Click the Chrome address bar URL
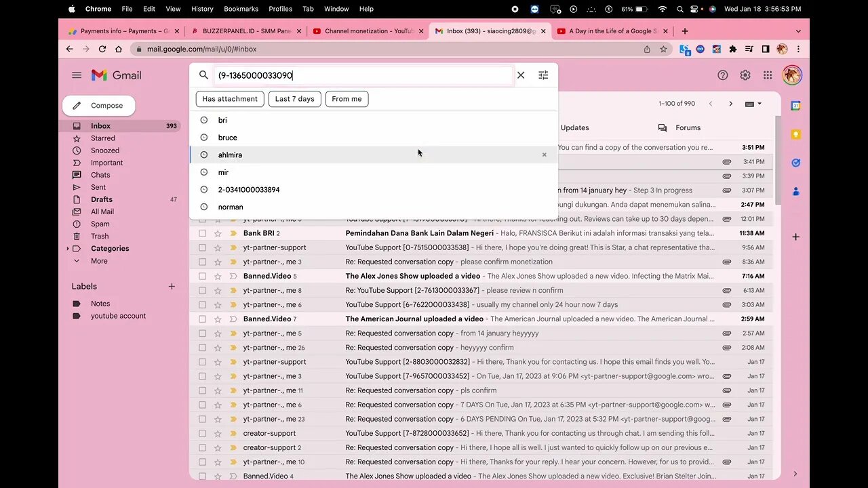The height and width of the screenshot is (488, 868). click(x=201, y=49)
